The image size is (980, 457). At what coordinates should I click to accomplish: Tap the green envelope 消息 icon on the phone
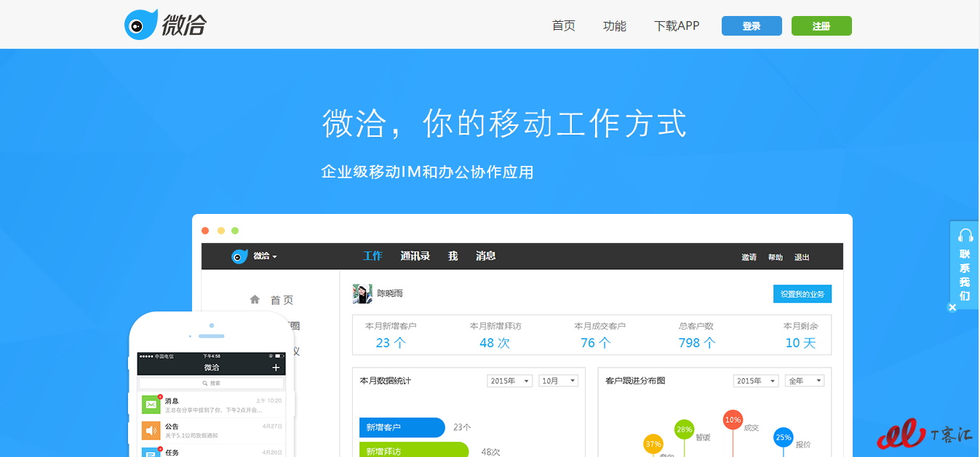(x=151, y=405)
